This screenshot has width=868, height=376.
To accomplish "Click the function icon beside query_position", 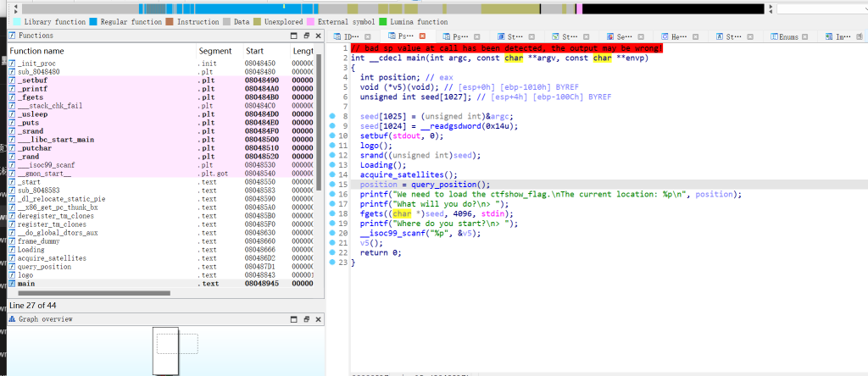I will [12, 267].
